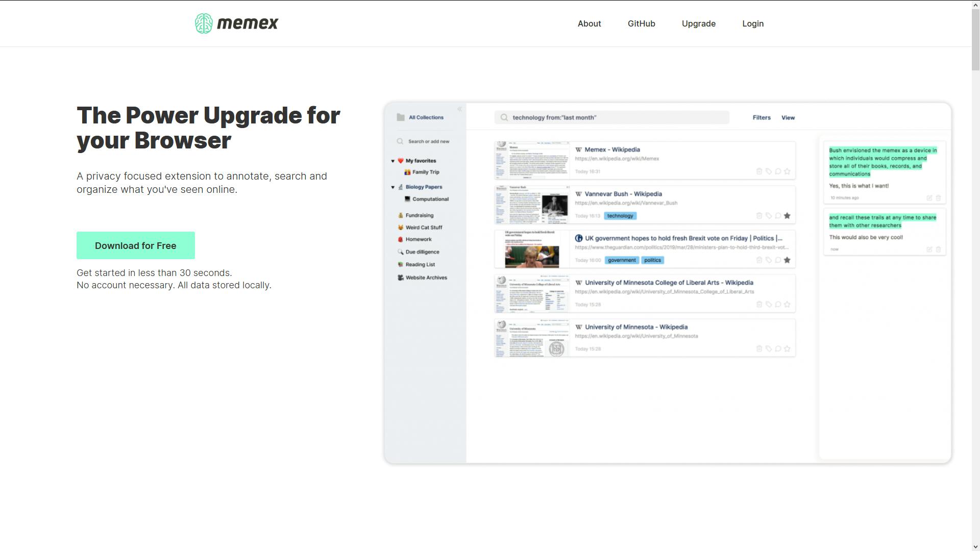The height and width of the screenshot is (551, 980).
Task: Star the Memex - Wikipedia result
Action: [787, 171]
